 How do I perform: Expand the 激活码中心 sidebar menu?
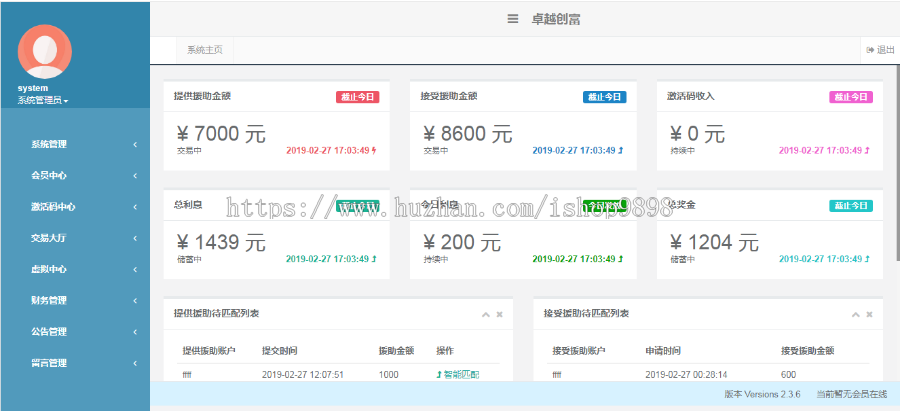click(x=75, y=207)
